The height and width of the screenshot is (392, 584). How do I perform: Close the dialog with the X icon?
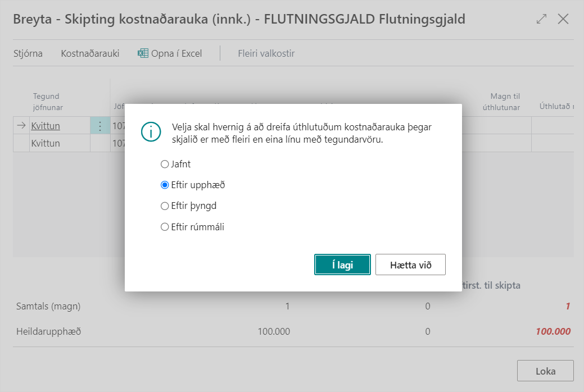pyautogui.click(x=563, y=19)
